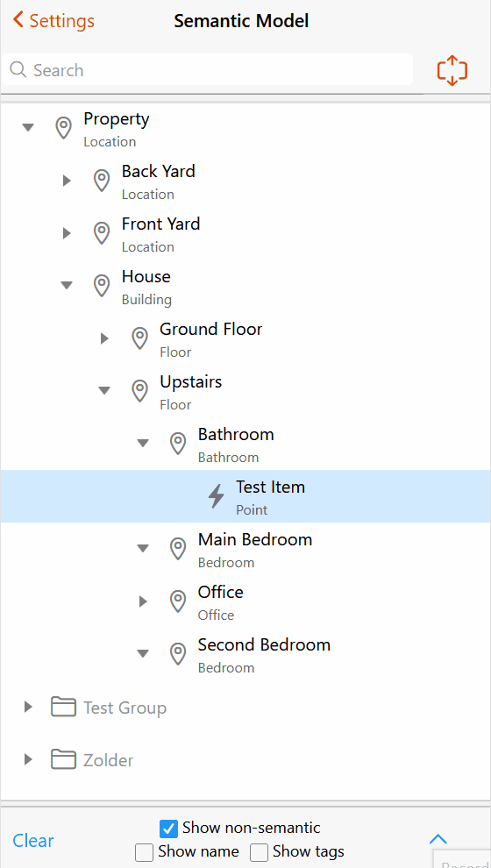
Task: Click the pin icon next to House
Action: click(102, 286)
